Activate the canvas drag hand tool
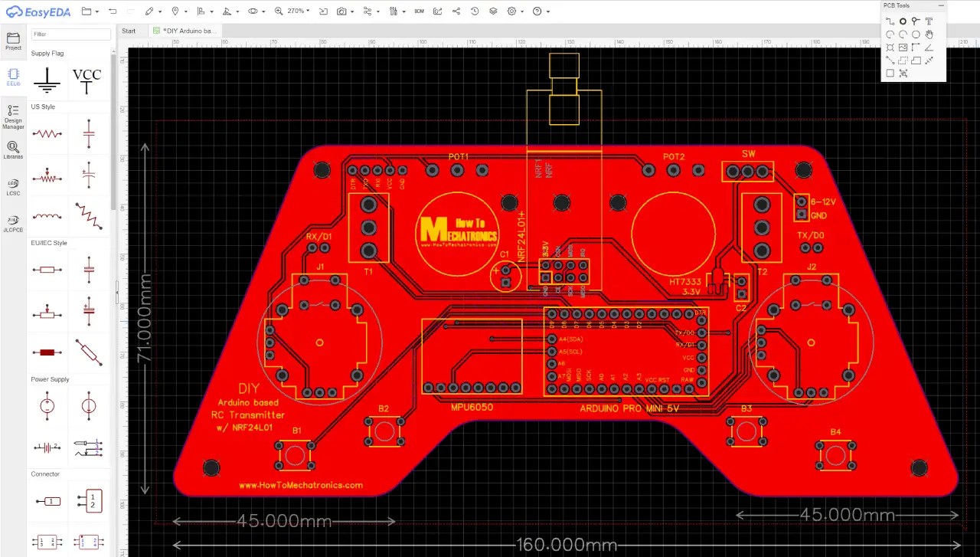Image resolution: width=980 pixels, height=557 pixels. click(929, 34)
